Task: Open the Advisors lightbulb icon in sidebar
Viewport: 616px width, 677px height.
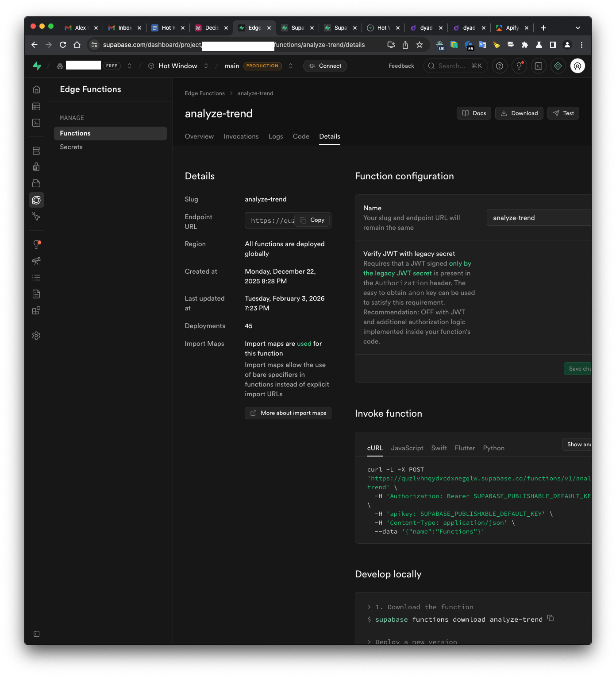Action: [36, 244]
